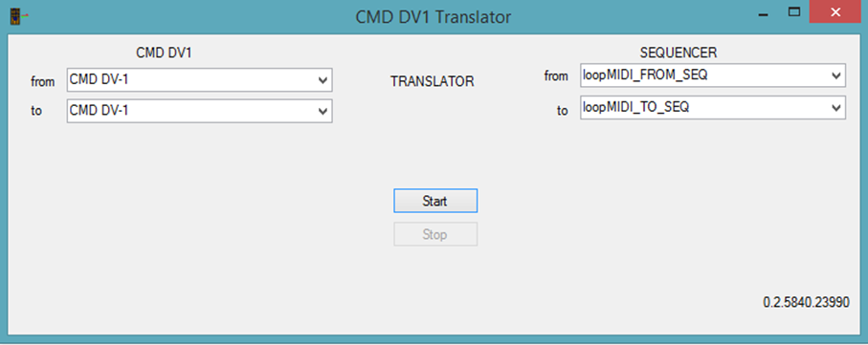Open the SEQUENCER 'to' dropdown arrow

(836, 108)
